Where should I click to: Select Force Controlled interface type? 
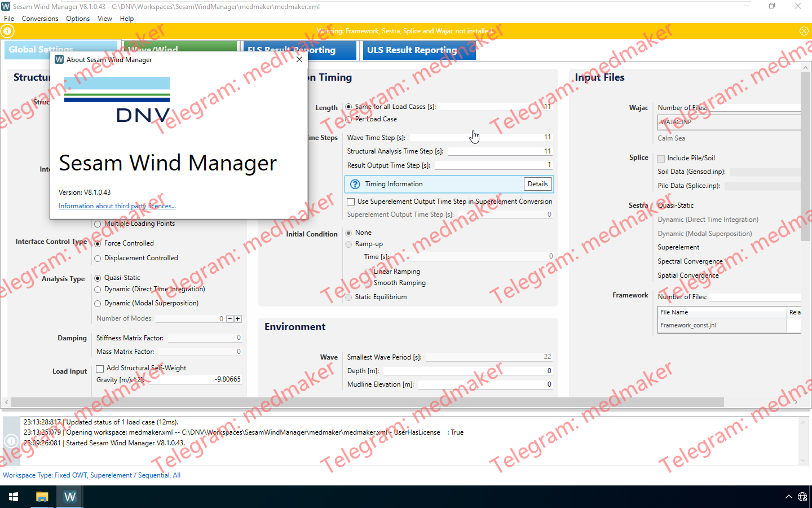coord(98,243)
